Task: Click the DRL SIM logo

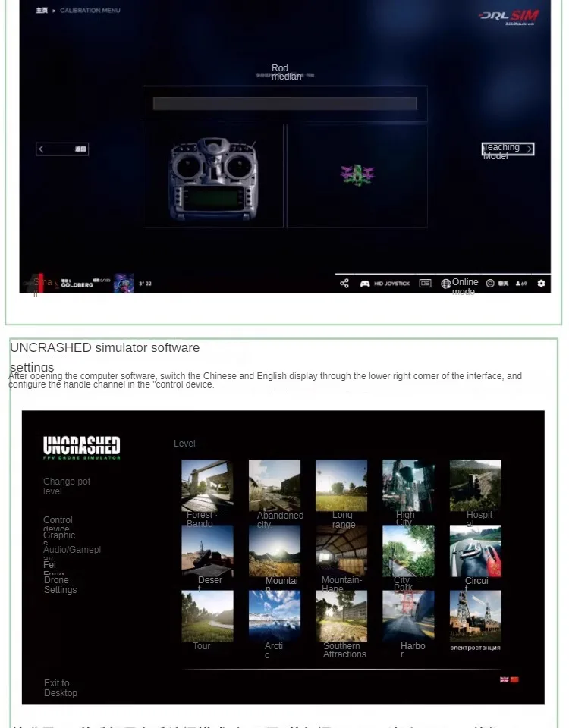Action: [509, 17]
